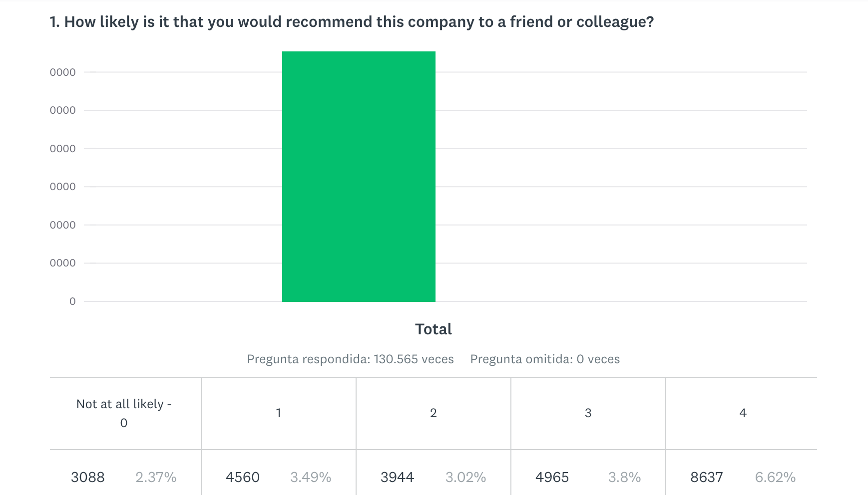Click the 'Pregunta omitida: 0 veces' text
868x495 pixels.
click(545, 359)
